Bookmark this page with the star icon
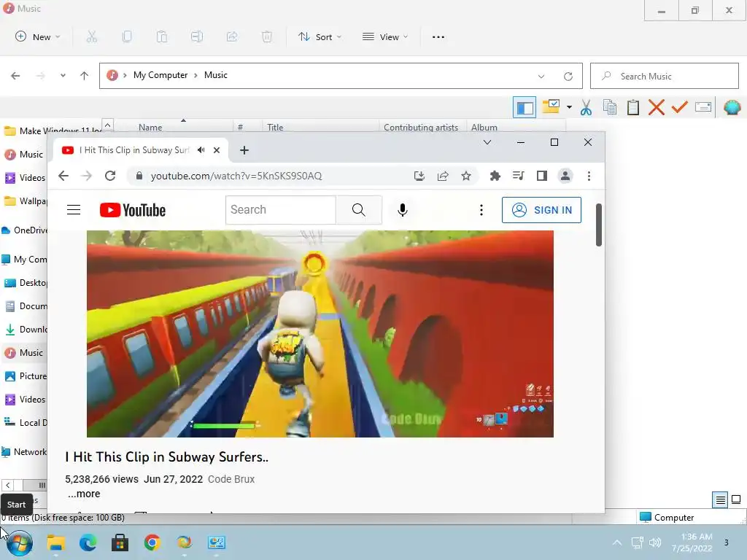This screenshot has width=747, height=560. pyautogui.click(x=466, y=176)
